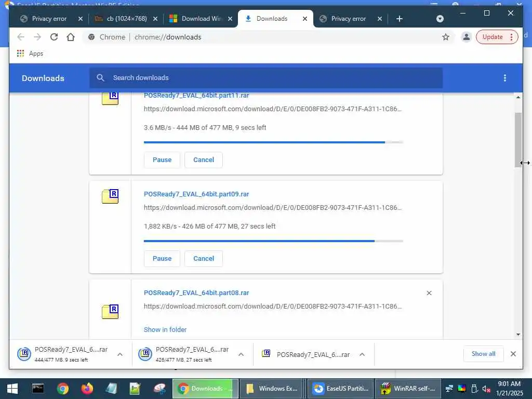Switch to the cb (1024×768) tab
This screenshot has height=399, width=532.
pyautogui.click(x=127, y=19)
